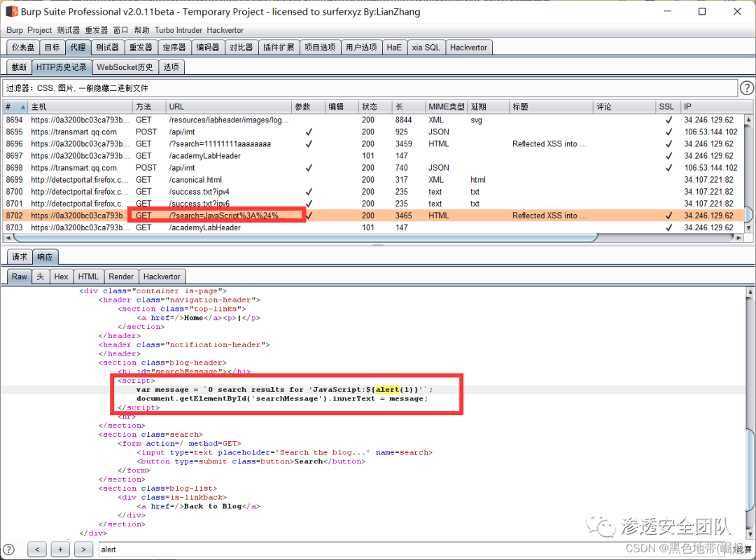
Task: Switch to the 请求 request tab
Action: pos(20,257)
